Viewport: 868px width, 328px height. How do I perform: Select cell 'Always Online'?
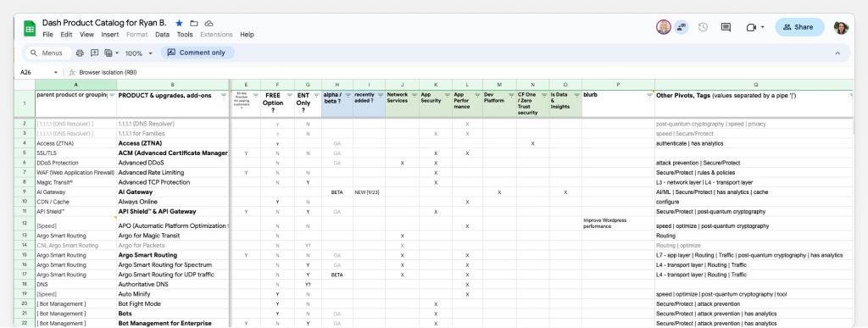coord(173,202)
